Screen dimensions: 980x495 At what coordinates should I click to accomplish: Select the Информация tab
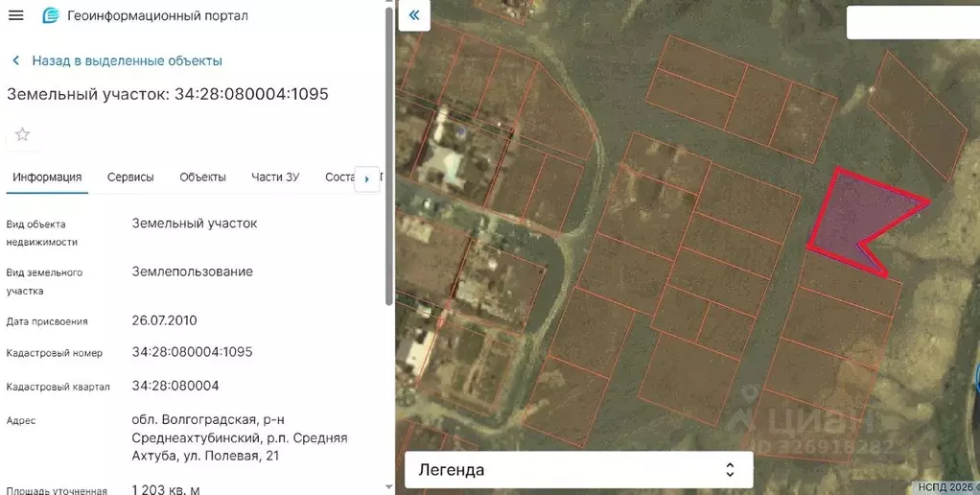coord(47,177)
